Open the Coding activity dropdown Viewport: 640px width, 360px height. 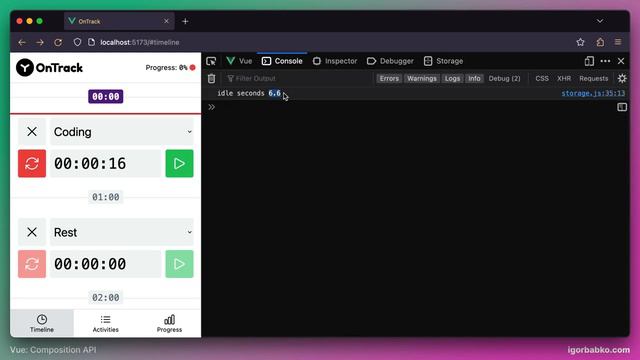pyautogui.click(x=122, y=132)
